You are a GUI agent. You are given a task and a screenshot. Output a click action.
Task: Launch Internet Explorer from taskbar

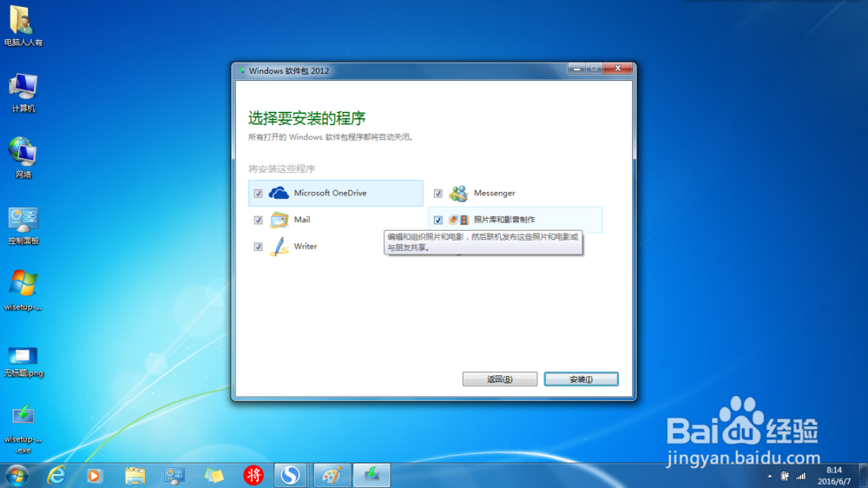point(56,475)
